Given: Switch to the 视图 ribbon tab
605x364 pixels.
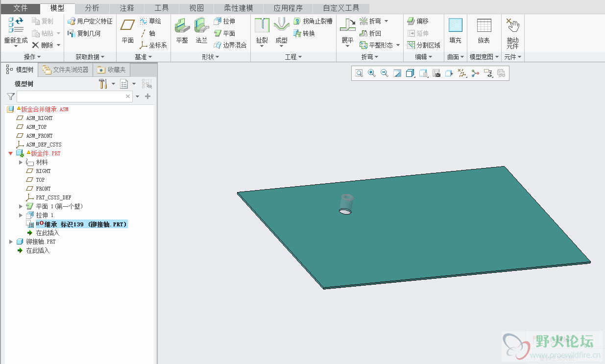Looking at the screenshot, I should (196, 8).
